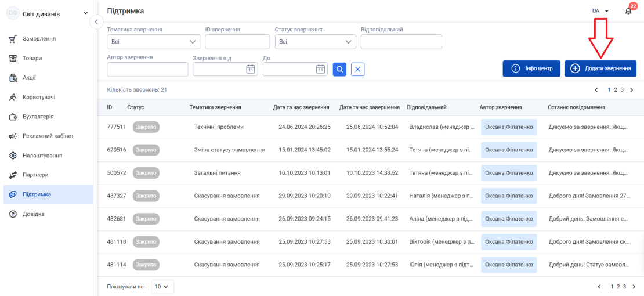Go to page 3 in top pagination

coord(622,89)
